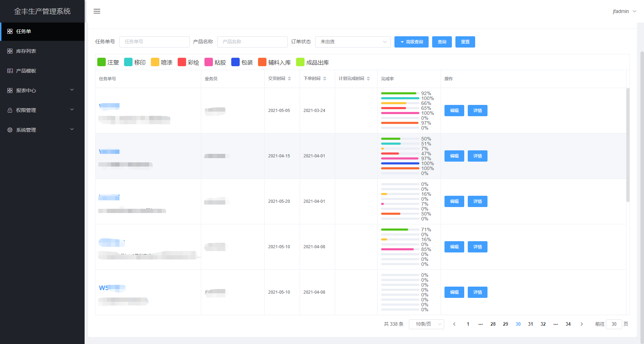The width and height of the screenshot is (644, 344).
Task: Jump to page 34
Action: (x=568, y=324)
